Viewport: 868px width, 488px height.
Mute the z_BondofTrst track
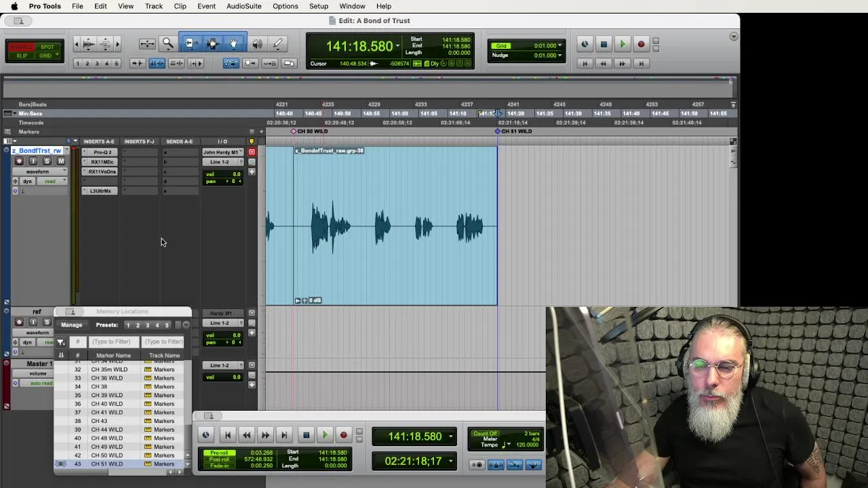pyautogui.click(x=61, y=161)
